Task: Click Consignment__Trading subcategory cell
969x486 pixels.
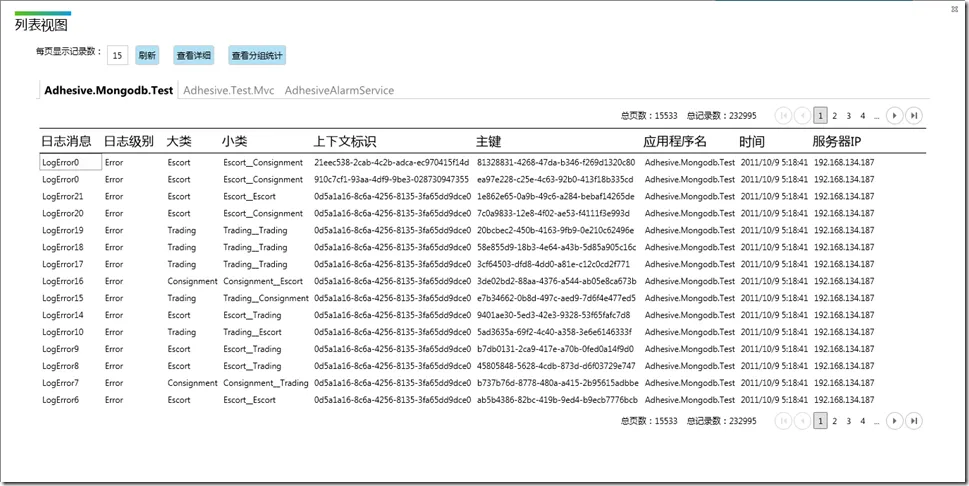Action: [x=266, y=383]
